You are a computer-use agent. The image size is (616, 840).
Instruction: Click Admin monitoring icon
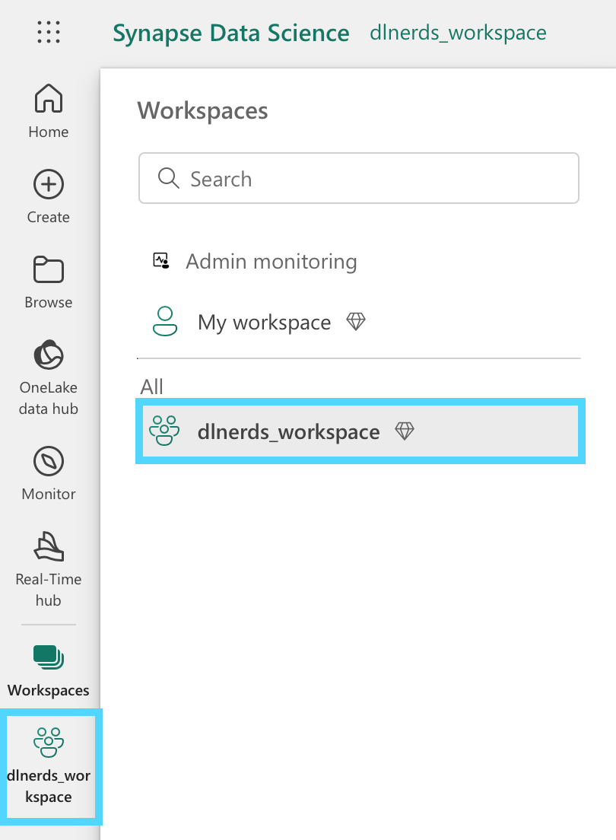click(161, 261)
